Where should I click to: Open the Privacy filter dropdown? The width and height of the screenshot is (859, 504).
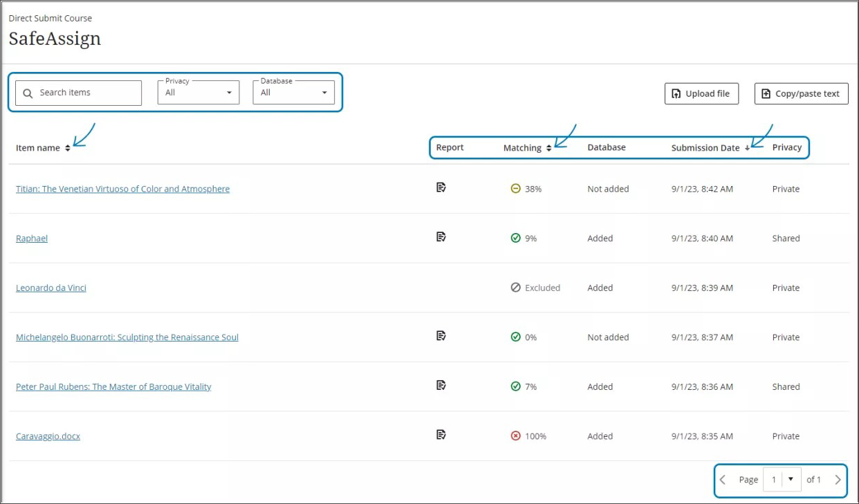(x=198, y=93)
